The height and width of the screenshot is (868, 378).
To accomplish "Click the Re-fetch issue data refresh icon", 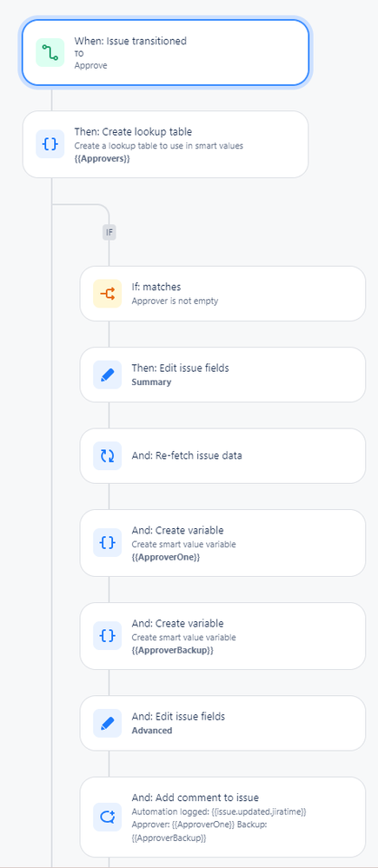I will pos(108,455).
